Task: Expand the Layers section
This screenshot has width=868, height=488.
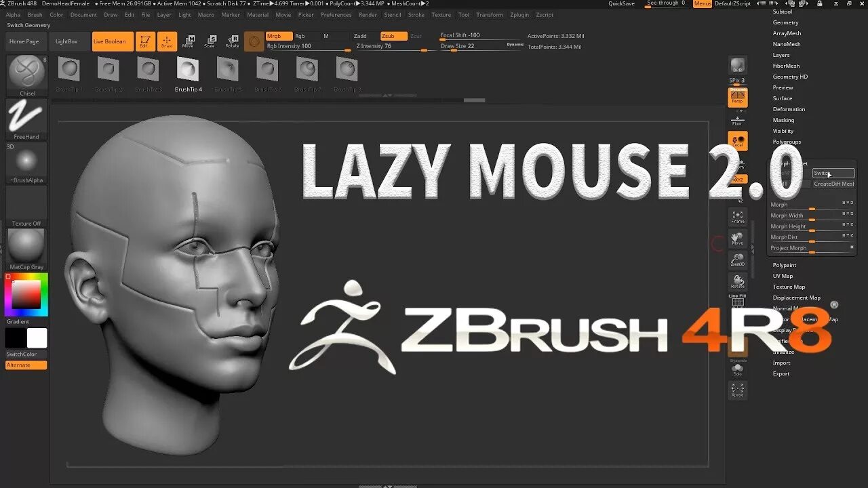Action: pos(781,55)
